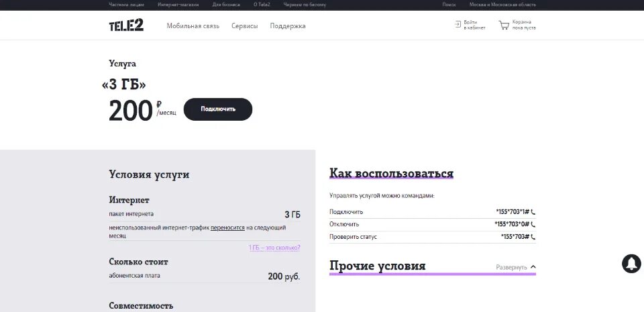Viewport: 644px width, 312px height.
Task: Open the переносится link
Action: click(227, 227)
